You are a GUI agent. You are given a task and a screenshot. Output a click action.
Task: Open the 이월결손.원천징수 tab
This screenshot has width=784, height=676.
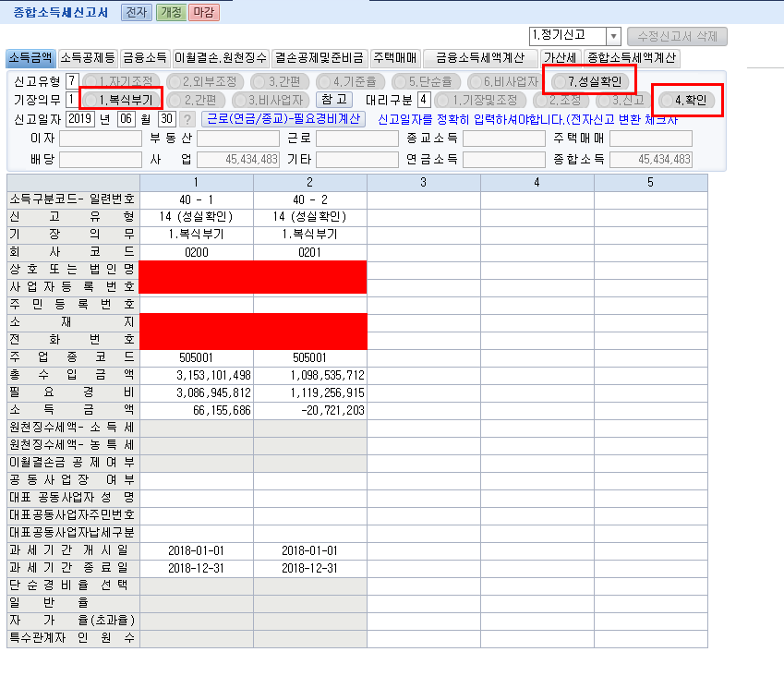click(x=220, y=58)
